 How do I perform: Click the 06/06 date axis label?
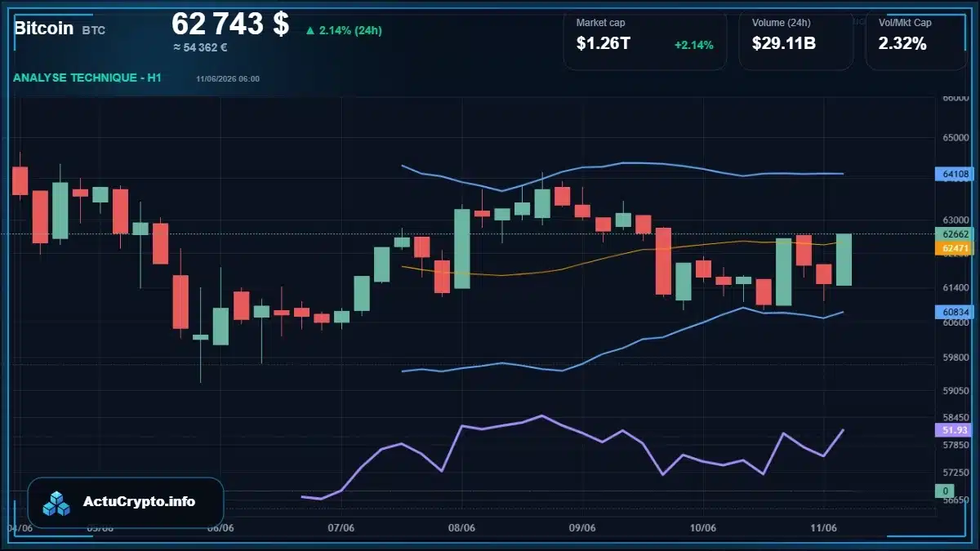pyautogui.click(x=220, y=527)
